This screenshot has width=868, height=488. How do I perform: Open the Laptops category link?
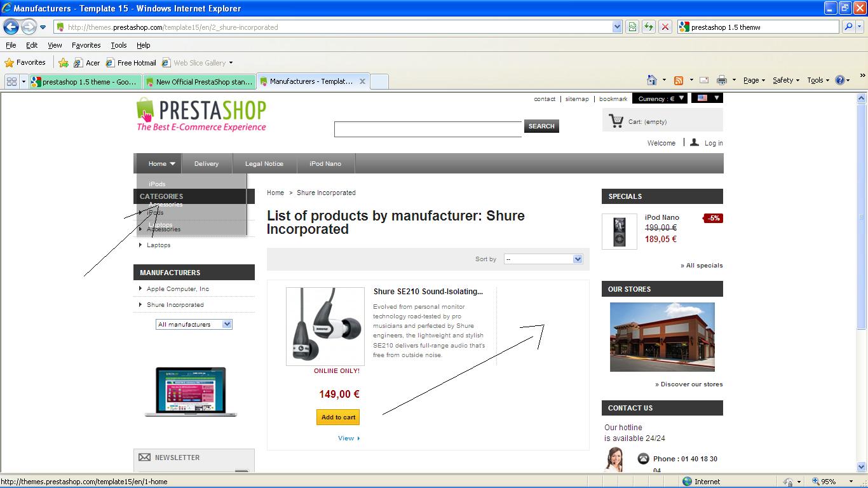click(158, 245)
